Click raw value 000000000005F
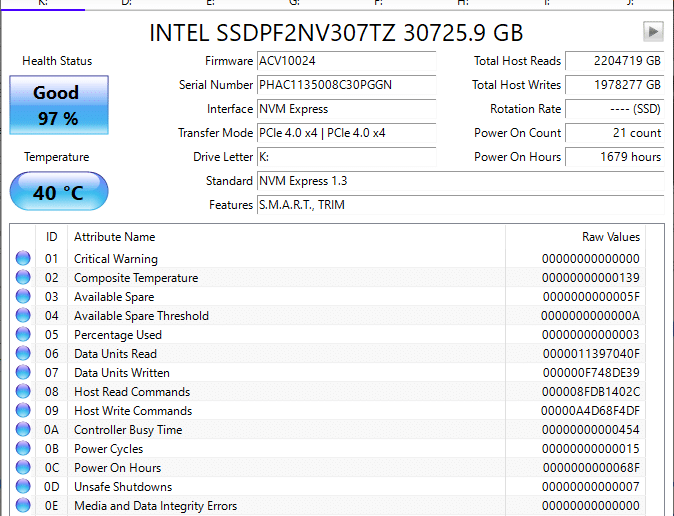 591,297
